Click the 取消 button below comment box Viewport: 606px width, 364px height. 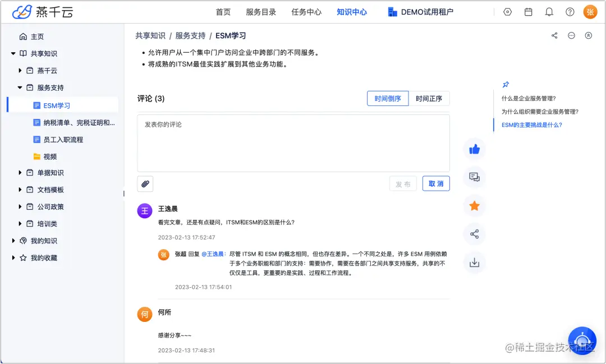pyautogui.click(x=436, y=183)
